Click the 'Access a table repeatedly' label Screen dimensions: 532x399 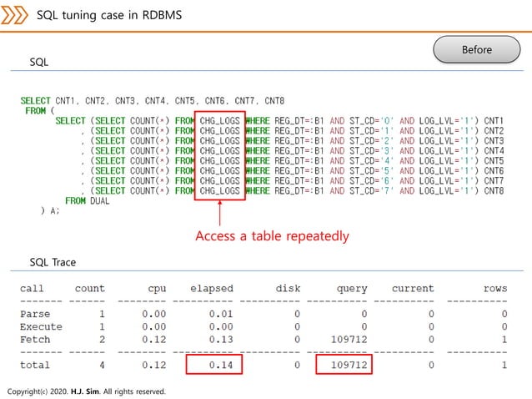pos(272,236)
